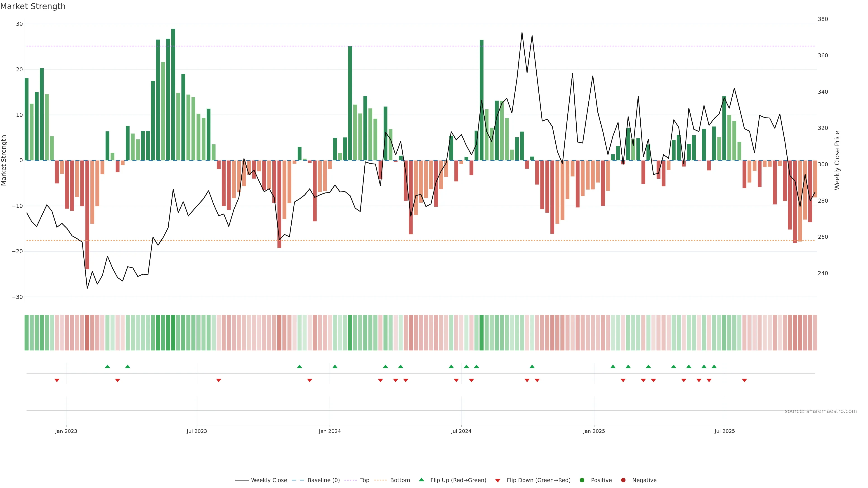Click the first red flip-down marker
This screenshot has width=868, height=488.
pos(57,380)
